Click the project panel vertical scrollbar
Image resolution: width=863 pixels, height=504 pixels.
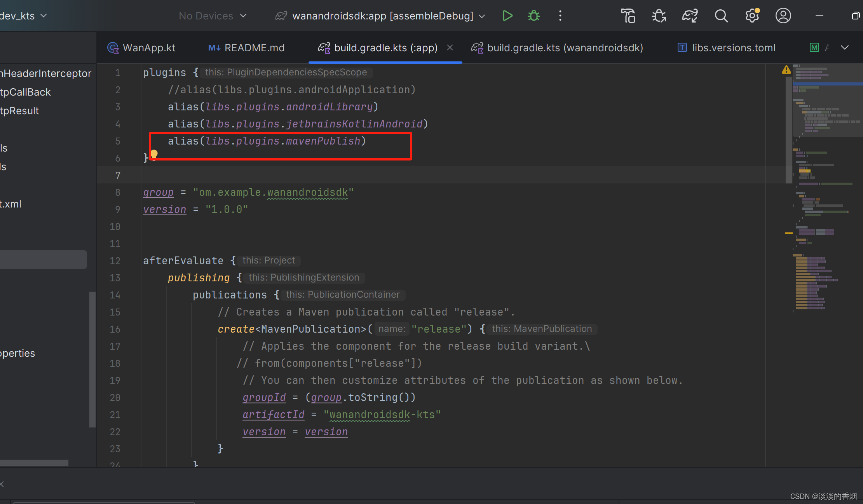point(92,359)
